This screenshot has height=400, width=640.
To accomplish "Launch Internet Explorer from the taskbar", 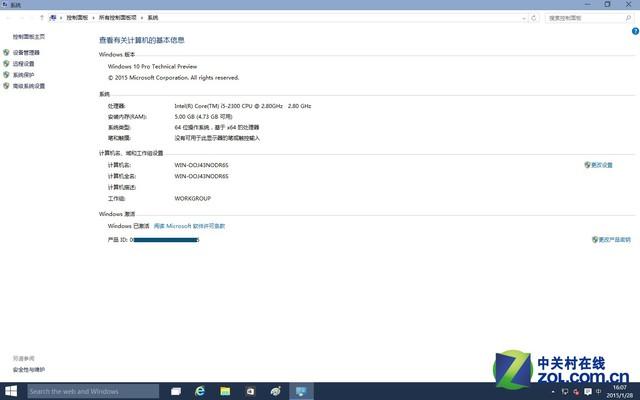I will click(x=200, y=391).
